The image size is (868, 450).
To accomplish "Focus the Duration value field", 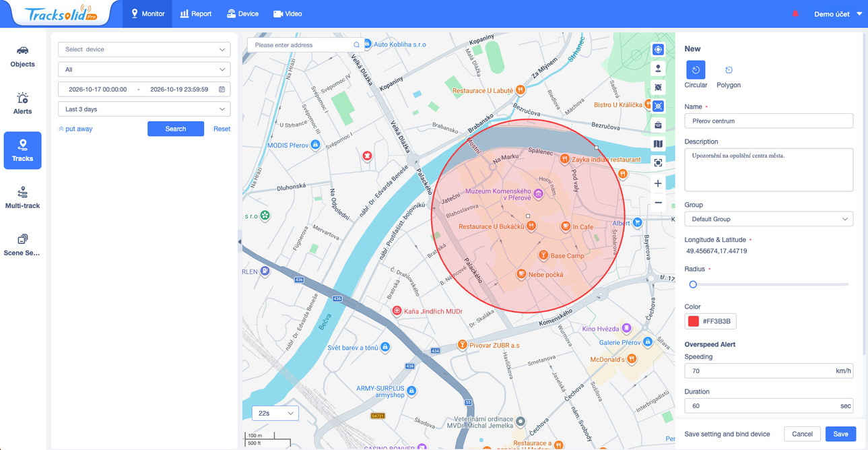I will [x=768, y=406].
